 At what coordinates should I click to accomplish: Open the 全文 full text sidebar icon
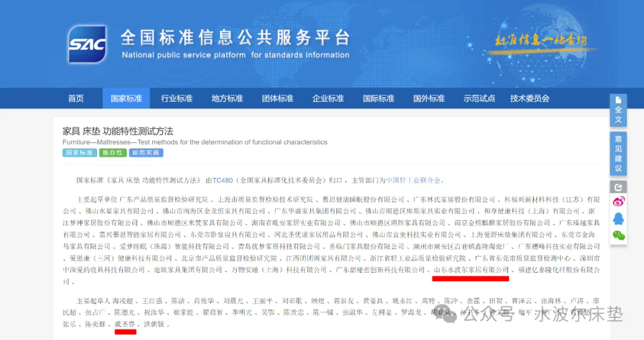(x=618, y=110)
